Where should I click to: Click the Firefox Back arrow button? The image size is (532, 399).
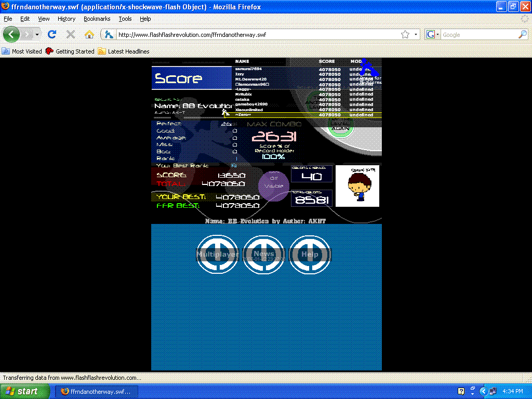[x=11, y=35]
